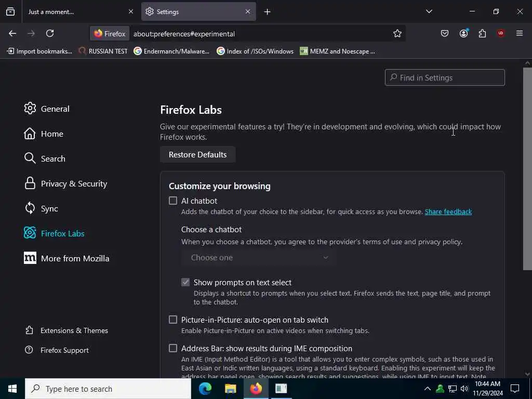
Task: Open the Firefox account icon
Action: click(464, 33)
